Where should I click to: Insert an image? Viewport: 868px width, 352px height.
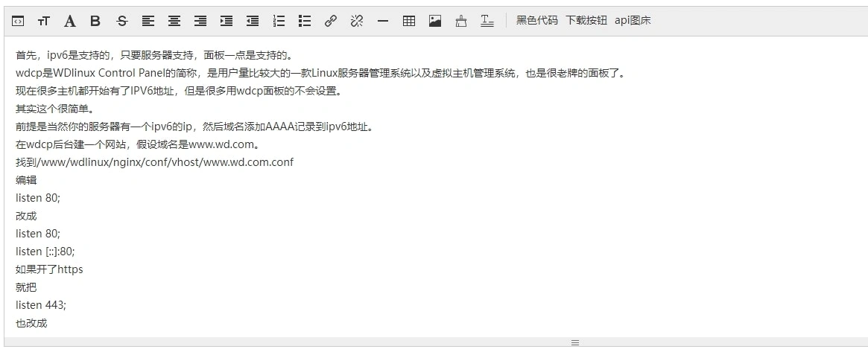tap(435, 22)
